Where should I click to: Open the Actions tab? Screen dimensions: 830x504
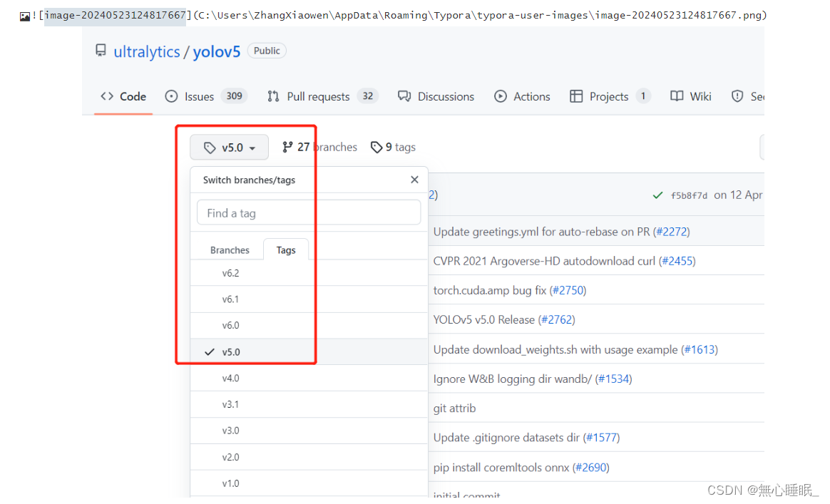coord(522,96)
